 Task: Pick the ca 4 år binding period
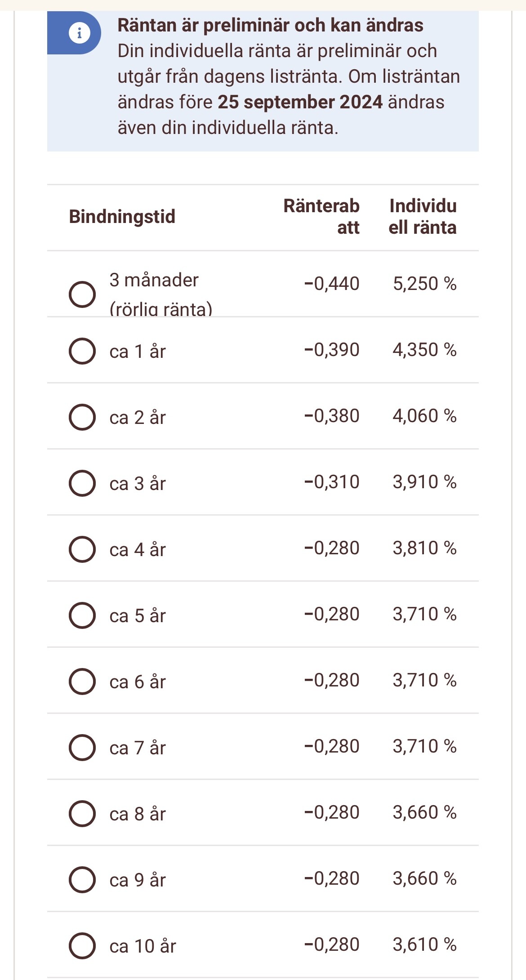pos(82,549)
